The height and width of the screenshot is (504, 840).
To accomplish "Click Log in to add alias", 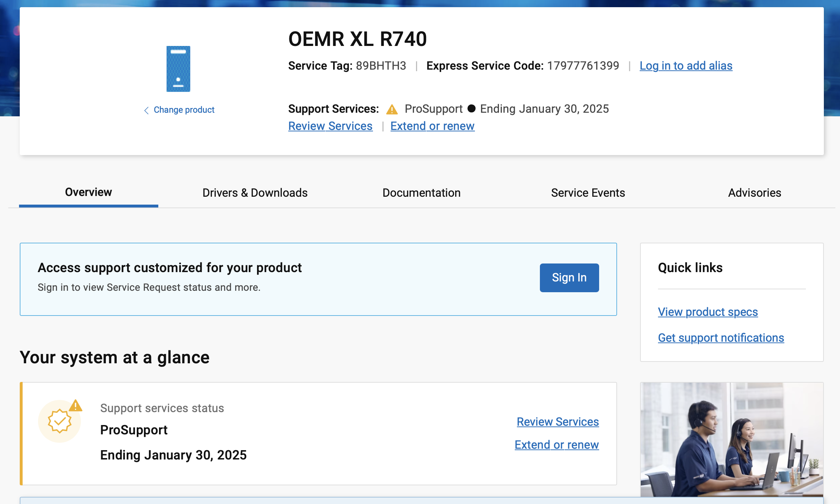I will pos(686,66).
